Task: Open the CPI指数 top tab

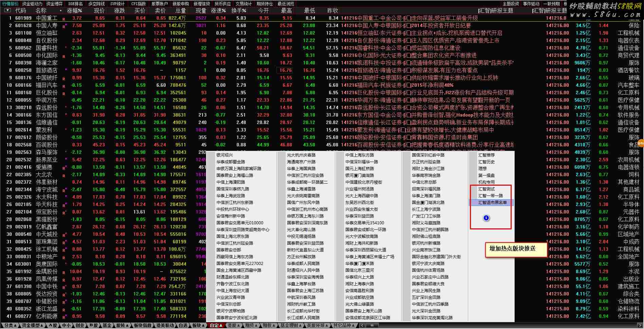Action: click(138, 4)
